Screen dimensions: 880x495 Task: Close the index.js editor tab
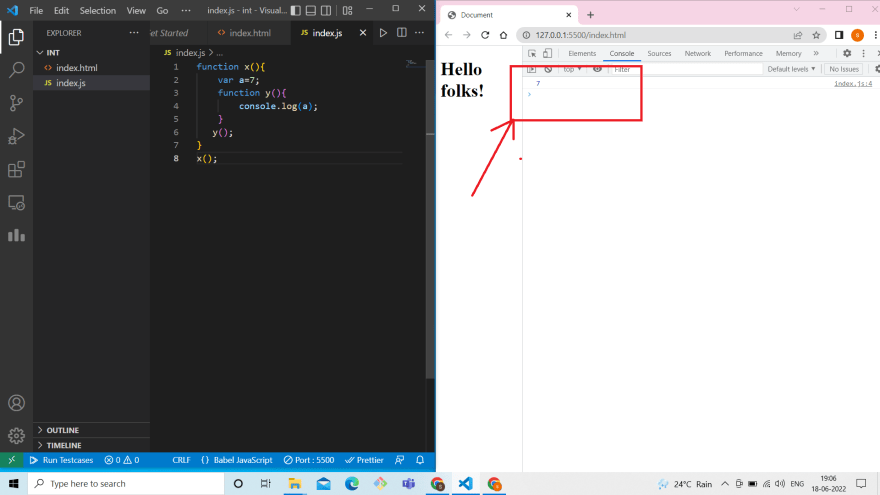(x=363, y=33)
